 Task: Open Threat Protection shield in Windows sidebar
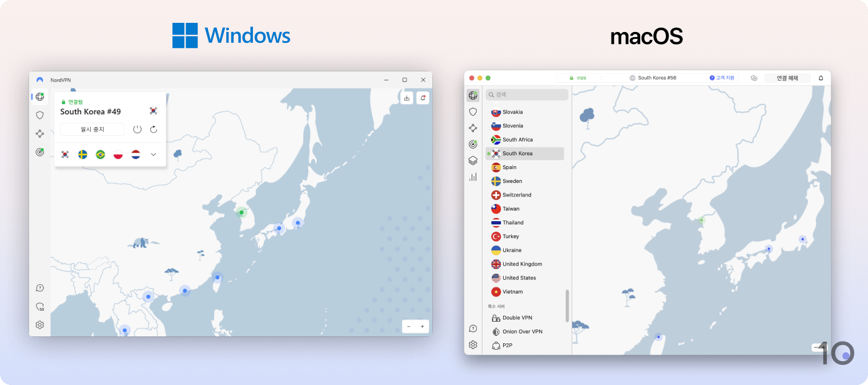click(x=39, y=115)
